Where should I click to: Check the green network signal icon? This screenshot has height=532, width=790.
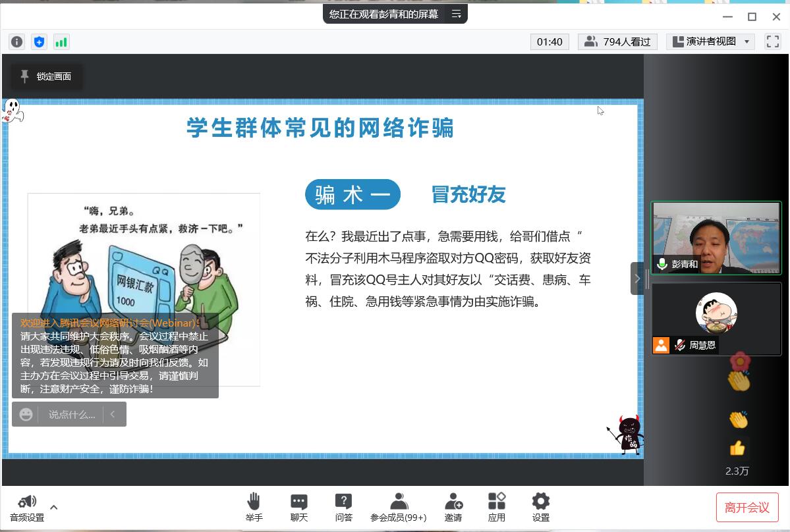61,42
